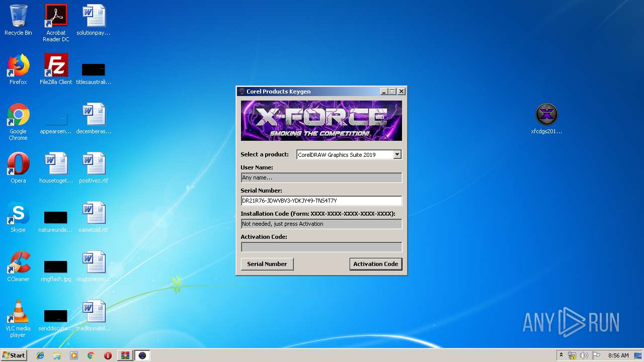This screenshot has width=644, height=362.
Task: Select the ringtonesex Word document
Action: 94,266
